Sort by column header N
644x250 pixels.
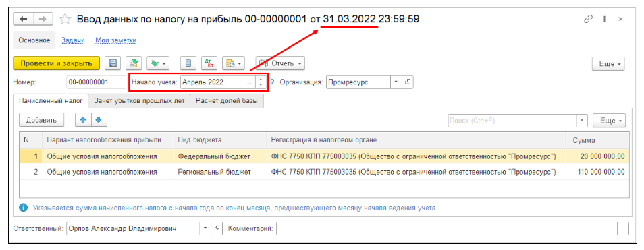coord(30,140)
